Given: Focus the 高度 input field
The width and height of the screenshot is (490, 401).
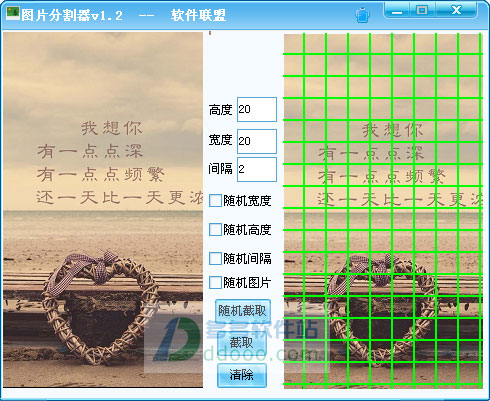Looking at the screenshot, I should click(257, 109).
